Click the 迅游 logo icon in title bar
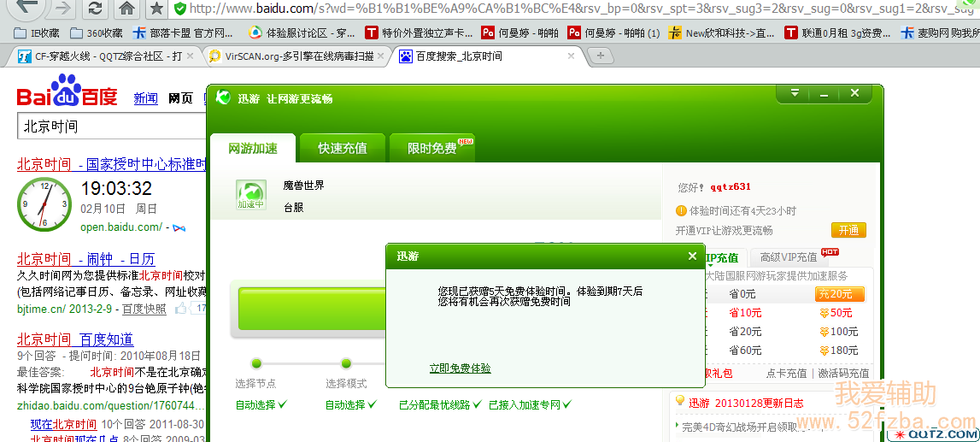Screen dimensions: 980x442 pyautogui.click(x=223, y=97)
